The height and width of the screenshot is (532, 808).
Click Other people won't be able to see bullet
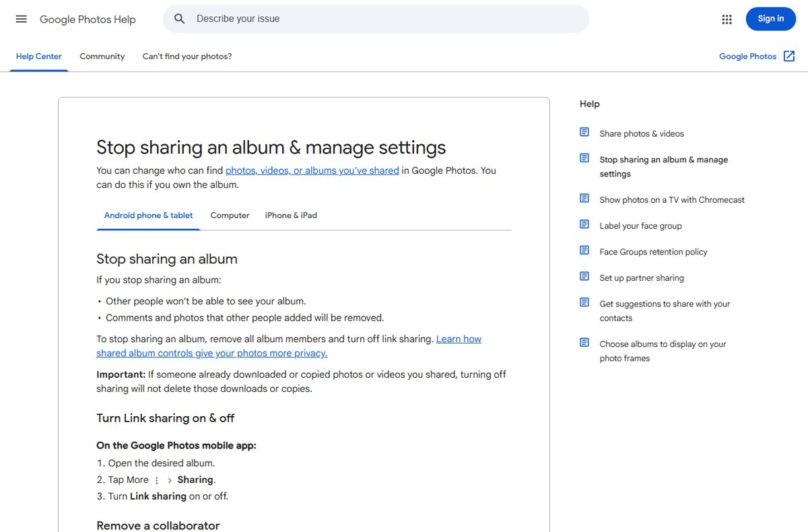[x=206, y=302]
